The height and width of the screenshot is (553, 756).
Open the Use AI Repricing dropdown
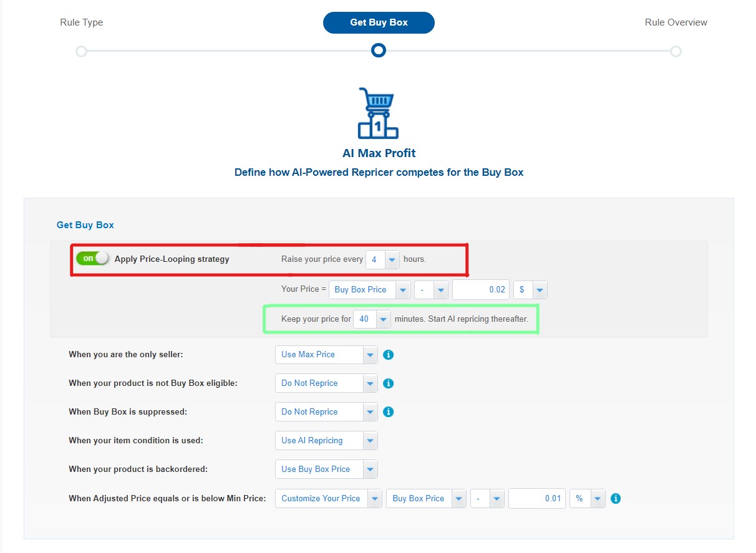326,441
